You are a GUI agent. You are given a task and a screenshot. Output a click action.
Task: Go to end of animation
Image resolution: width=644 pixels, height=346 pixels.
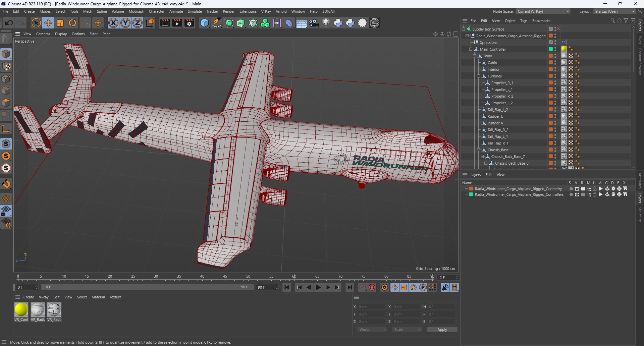[x=350, y=287]
